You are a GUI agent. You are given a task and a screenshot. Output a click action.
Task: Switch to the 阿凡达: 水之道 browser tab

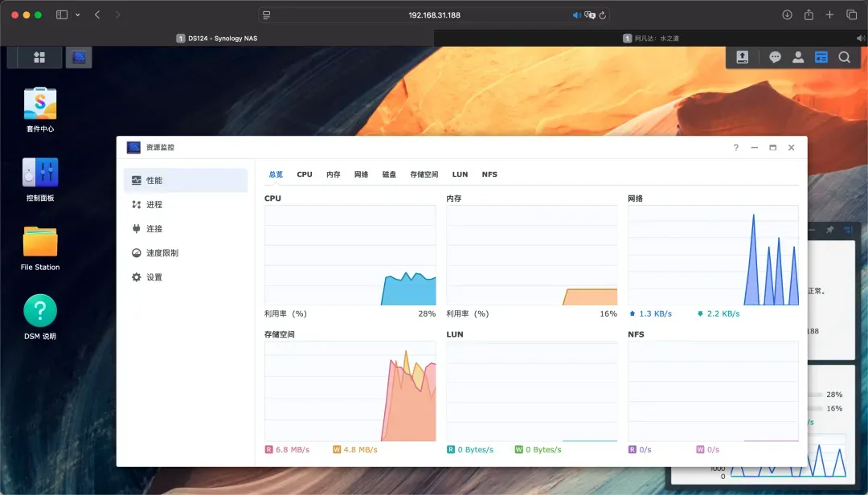(x=651, y=39)
